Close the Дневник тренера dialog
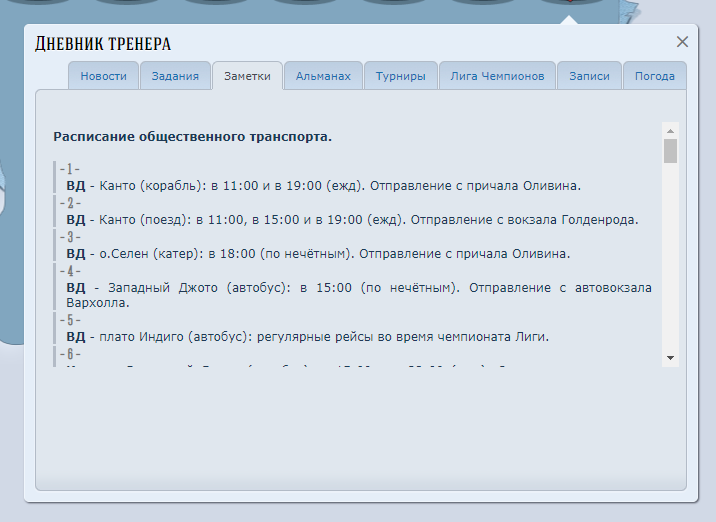 tap(682, 42)
